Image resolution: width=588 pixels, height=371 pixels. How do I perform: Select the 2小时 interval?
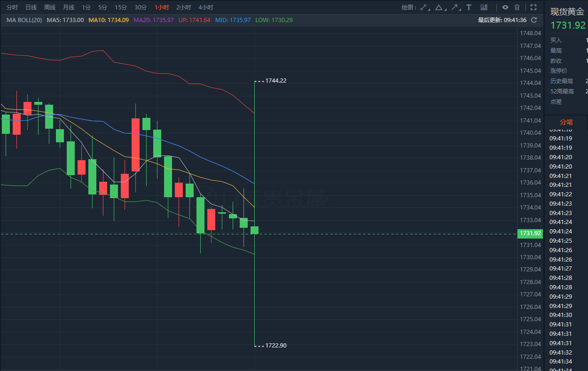click(x=184, y=8)
